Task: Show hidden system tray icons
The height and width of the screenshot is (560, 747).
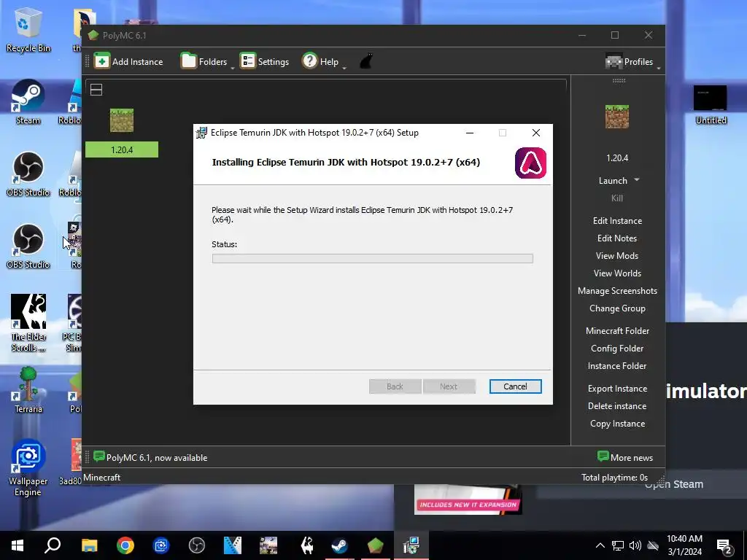Action: click(x=600, y=545)
